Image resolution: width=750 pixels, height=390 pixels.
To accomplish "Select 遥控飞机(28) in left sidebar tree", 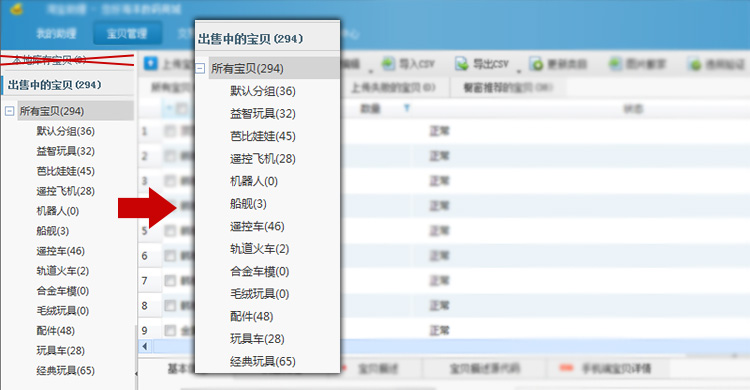I will click(66, 191).
